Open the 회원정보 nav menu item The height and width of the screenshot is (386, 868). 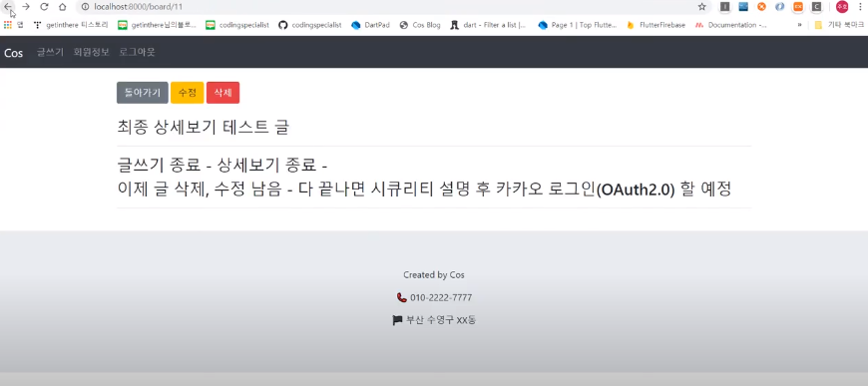point(92,52)
